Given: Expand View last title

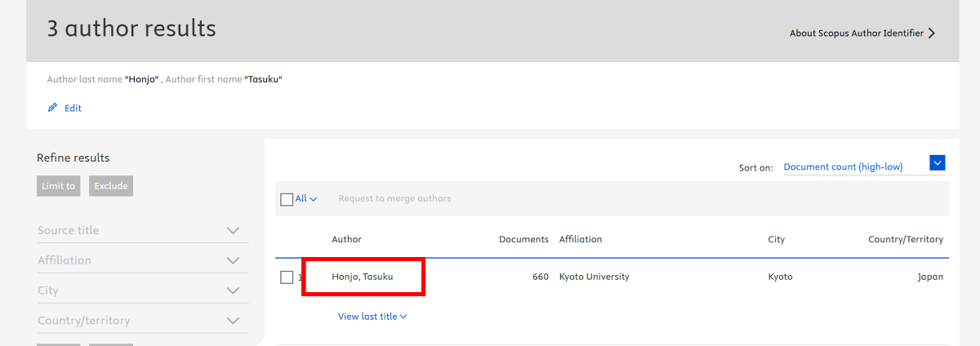Looking at the screenshot, I should [x=372, y=317].
